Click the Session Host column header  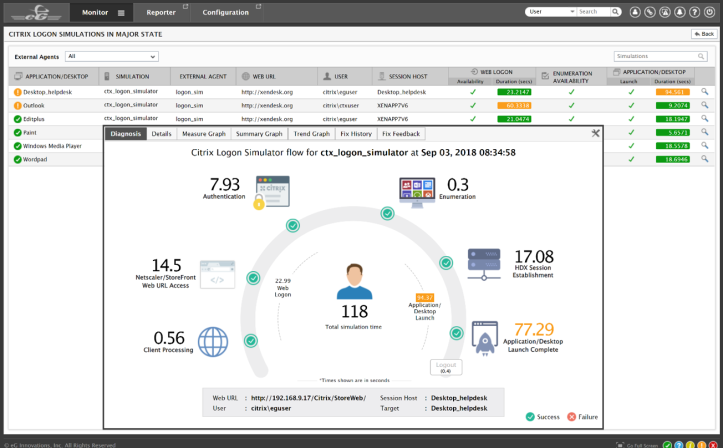408,77
